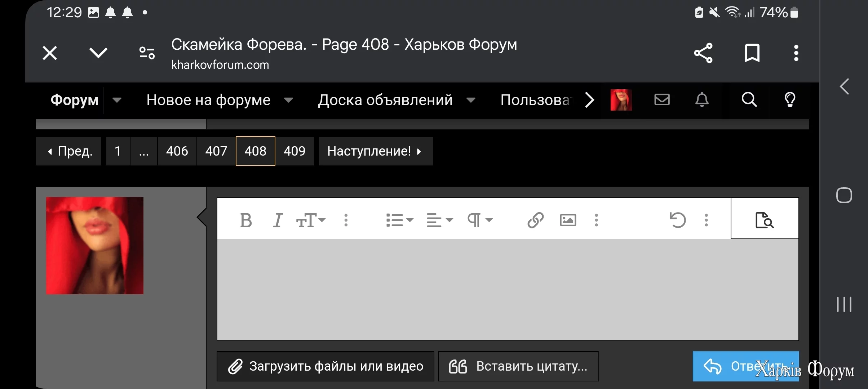This screenshot has width=868, height=389.
Task: Open forum notifications bell
Action: coord(701,100)
